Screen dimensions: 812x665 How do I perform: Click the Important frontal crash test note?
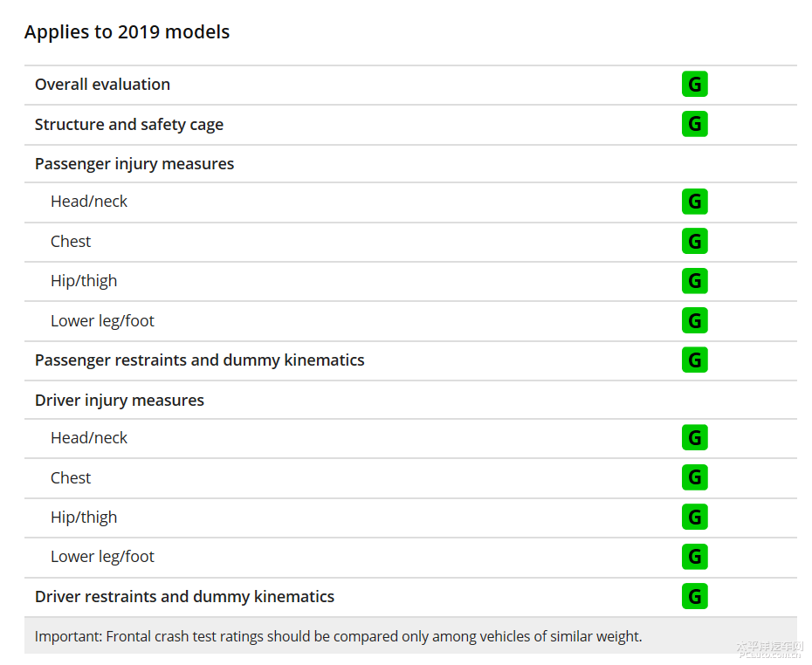click(338, 636)
